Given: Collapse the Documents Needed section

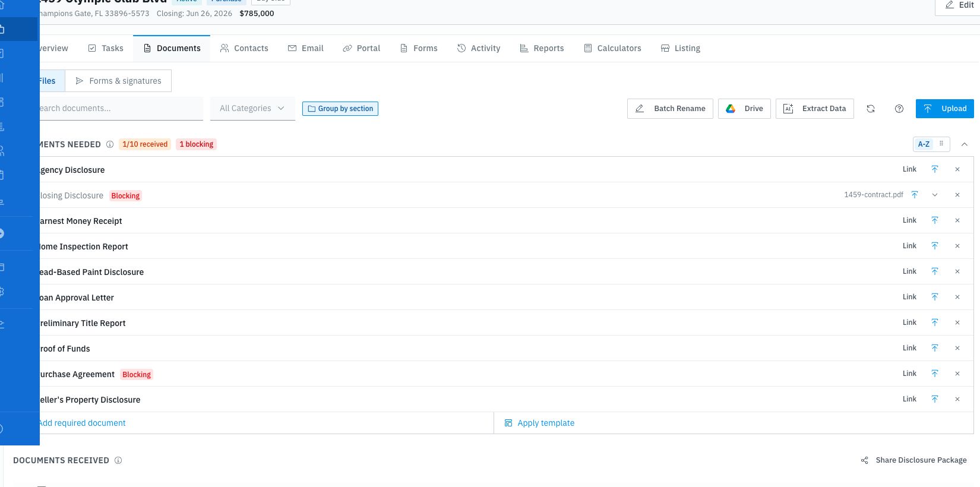Looking at the screenshot, I should [965, 144].
